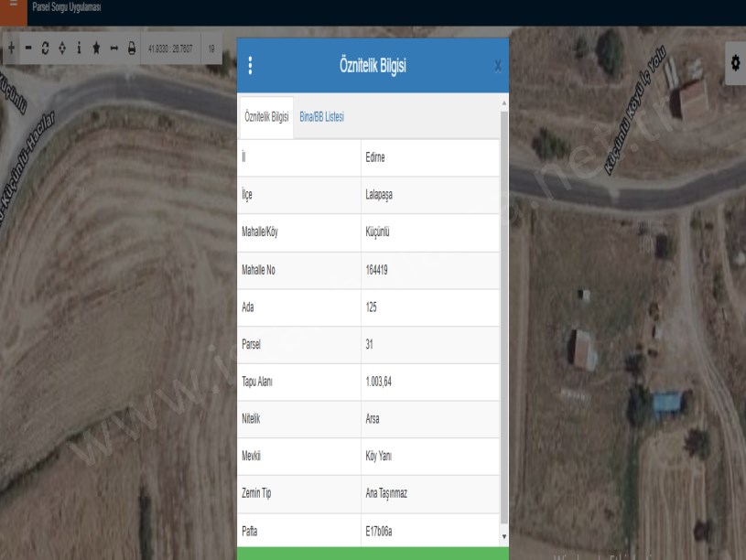Open the settings gear on the map
Viewport: 746px width, 560px height.
(734, 63)
